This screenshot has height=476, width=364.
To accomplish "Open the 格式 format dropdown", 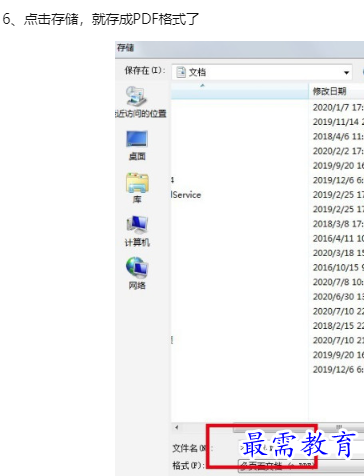I will [301, 465].
